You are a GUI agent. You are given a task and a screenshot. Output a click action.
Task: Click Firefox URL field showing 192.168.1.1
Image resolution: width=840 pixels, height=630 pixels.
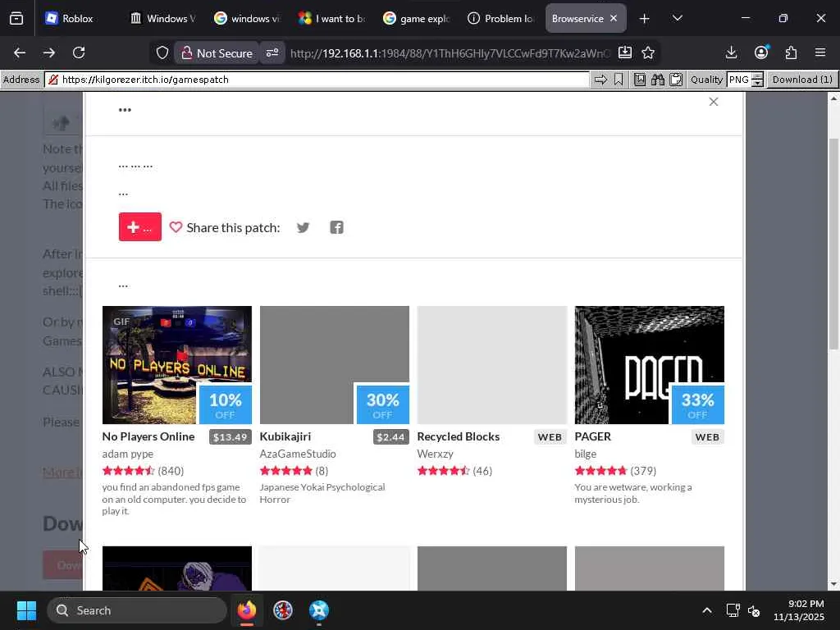450,53
